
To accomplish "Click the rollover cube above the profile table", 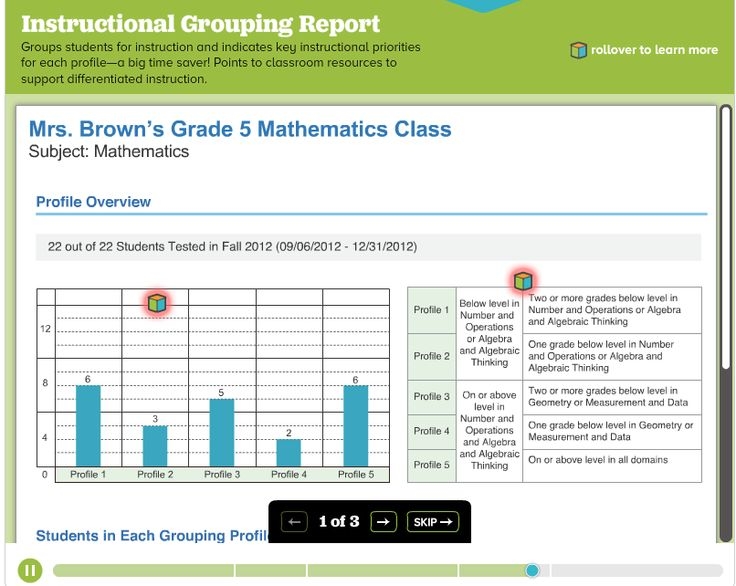I will click(x=522, y=281).
